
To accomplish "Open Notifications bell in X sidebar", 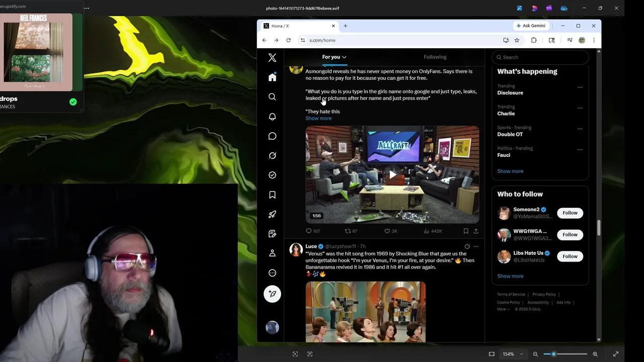I will click(x=272, y=117).
